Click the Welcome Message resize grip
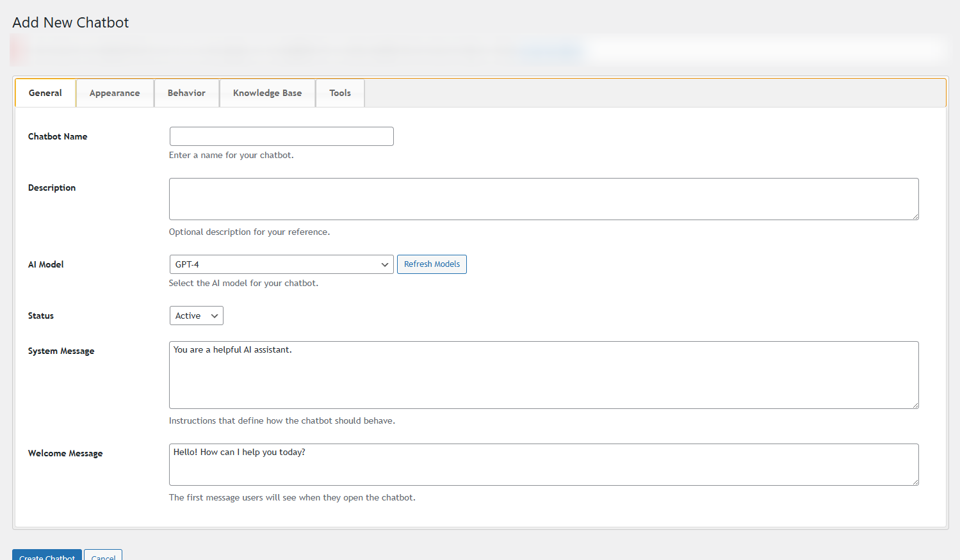Image resolution: width=960 pixels, height=560 pixels. [x=915, y=482]
